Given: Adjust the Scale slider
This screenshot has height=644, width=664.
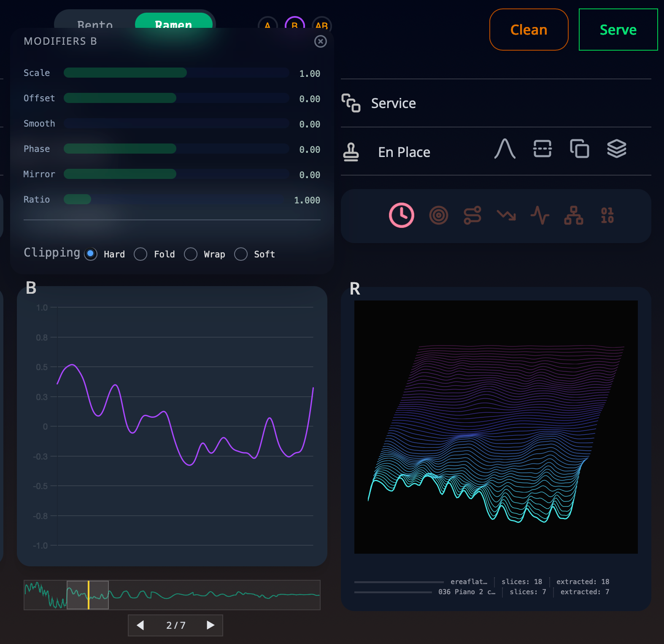Looking at the screenshot, I should pos(176,73).
